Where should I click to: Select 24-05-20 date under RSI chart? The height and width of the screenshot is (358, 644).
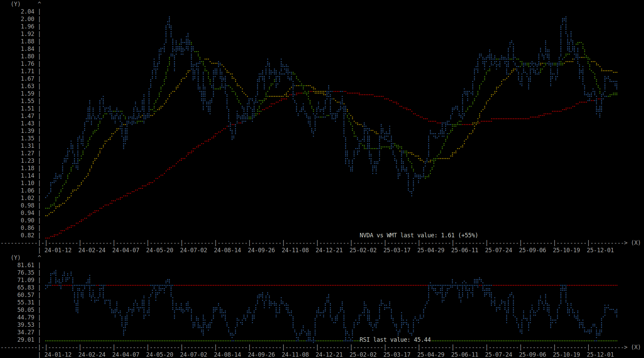coord(160,355)
